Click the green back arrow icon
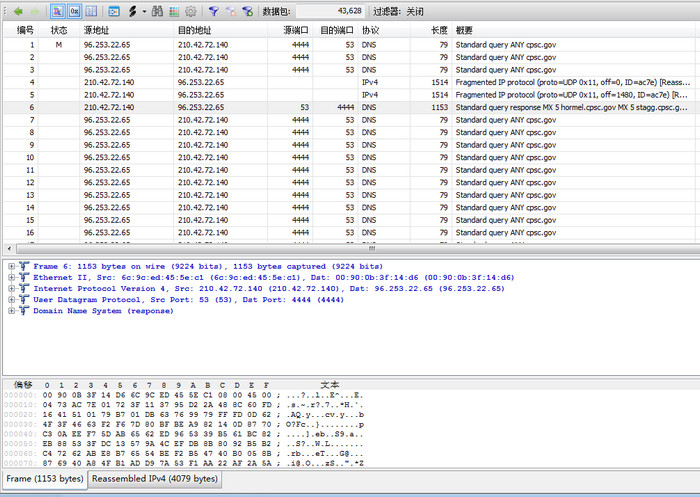This screenshot has height=497, width=700. [17, 11]
